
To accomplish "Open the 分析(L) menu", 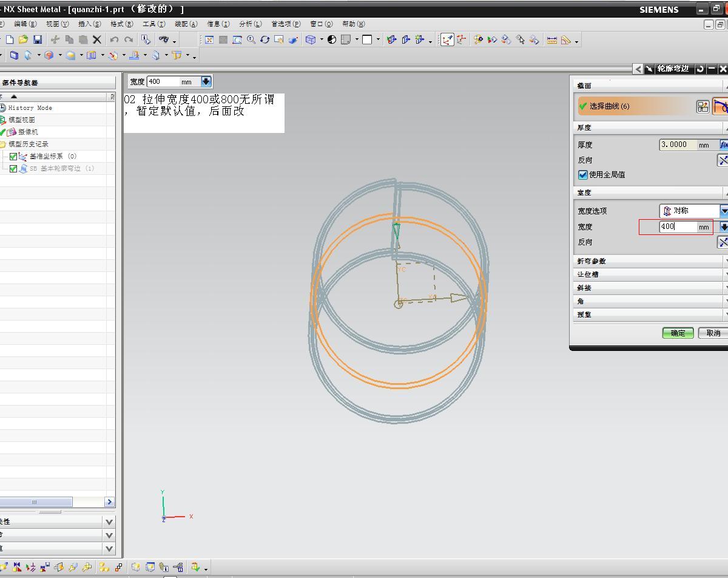I will pos(251,24).
